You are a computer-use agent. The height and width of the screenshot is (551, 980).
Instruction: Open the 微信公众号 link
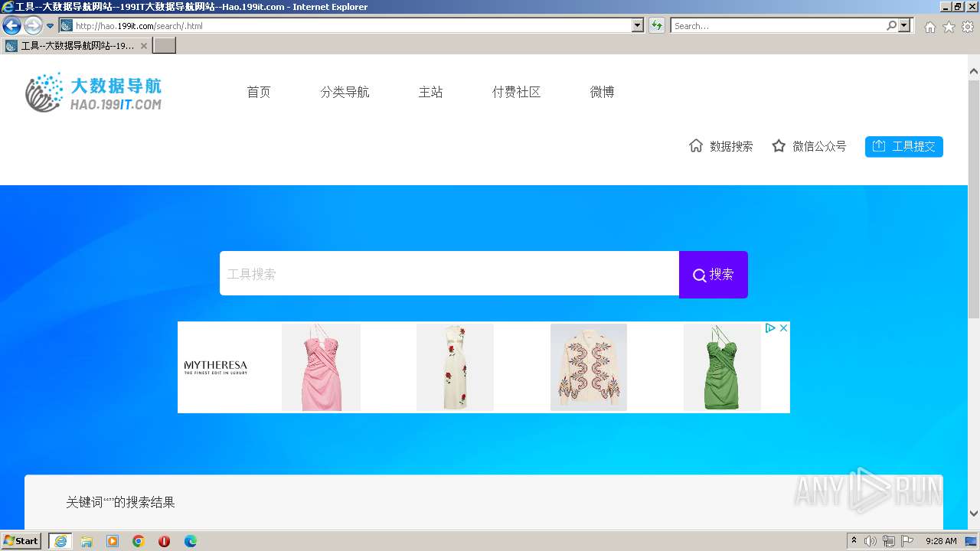pyautogui.click(x=819, y=146)
